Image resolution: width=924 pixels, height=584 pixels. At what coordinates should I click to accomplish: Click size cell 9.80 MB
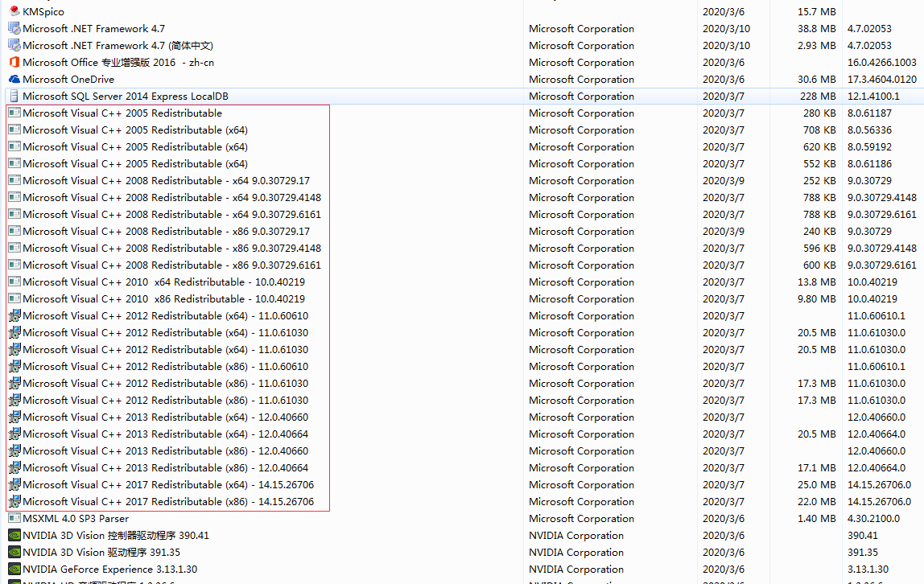point(816,298)
